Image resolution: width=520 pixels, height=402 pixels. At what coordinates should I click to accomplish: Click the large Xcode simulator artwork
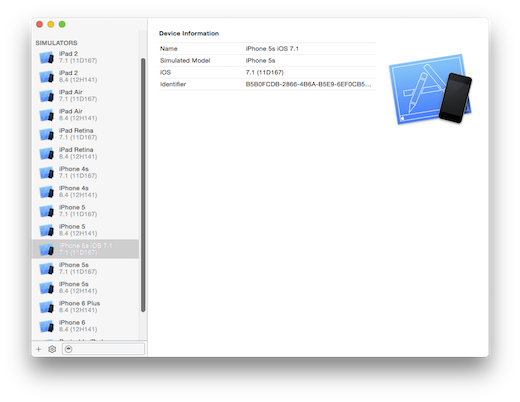pos(430,89)
